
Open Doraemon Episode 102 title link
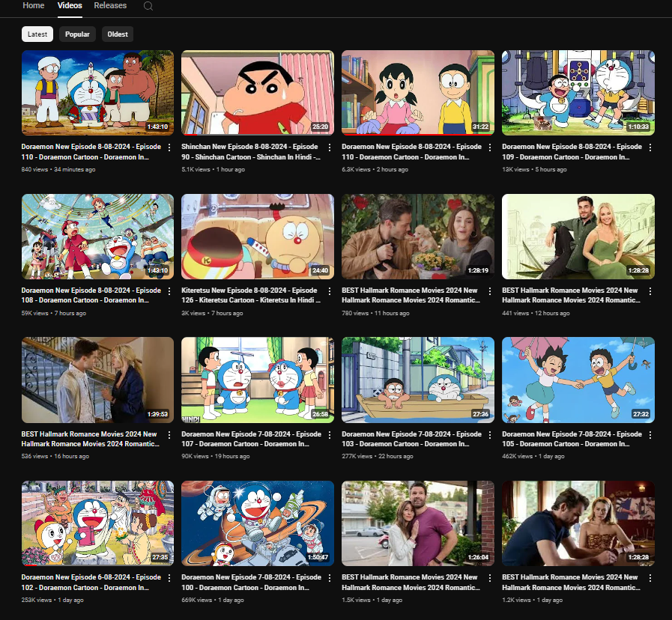[x=91, y=583]
